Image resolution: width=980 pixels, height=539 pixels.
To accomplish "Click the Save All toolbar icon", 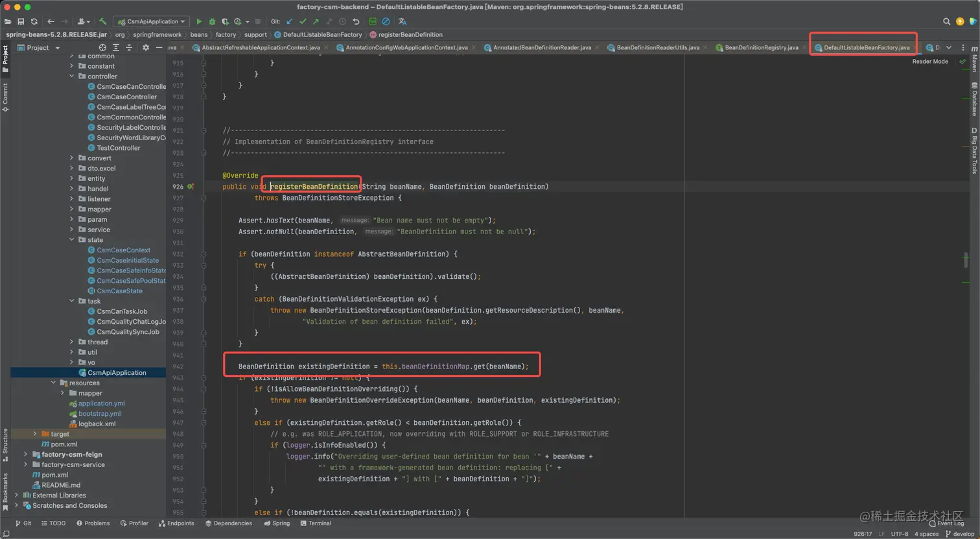I will tap(21, 21).
